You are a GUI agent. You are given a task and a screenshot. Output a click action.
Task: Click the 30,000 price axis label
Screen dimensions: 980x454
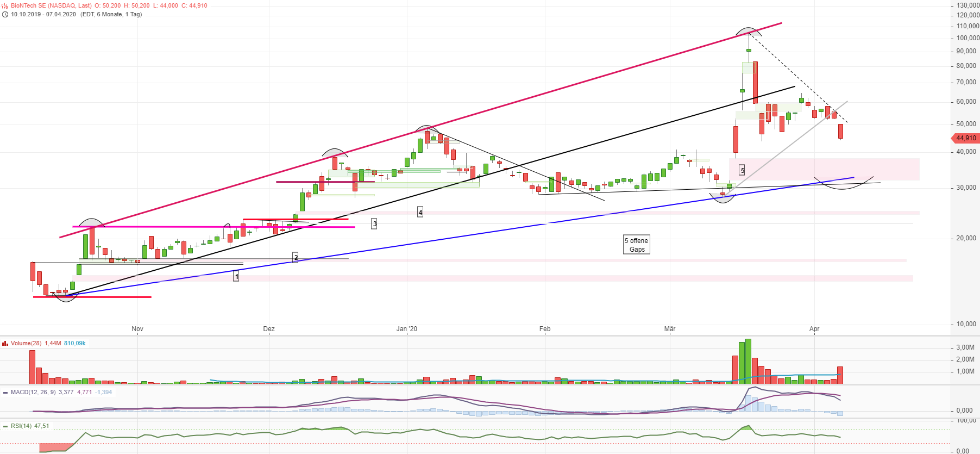[x=966, y=188]
